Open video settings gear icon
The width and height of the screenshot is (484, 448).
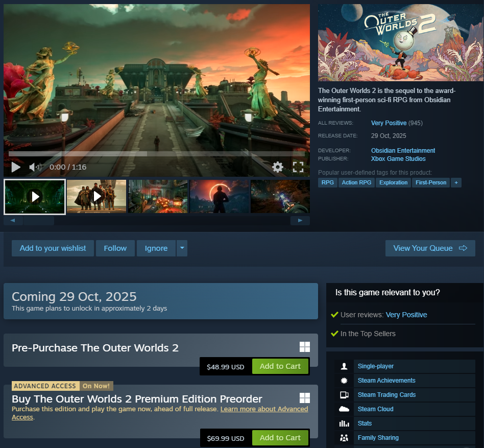(278, 167)
